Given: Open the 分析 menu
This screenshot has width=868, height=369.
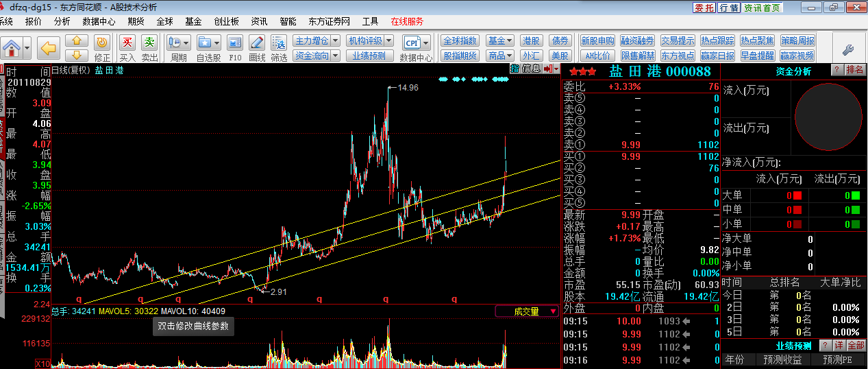Looking at the screenshot, I should 62,21.
